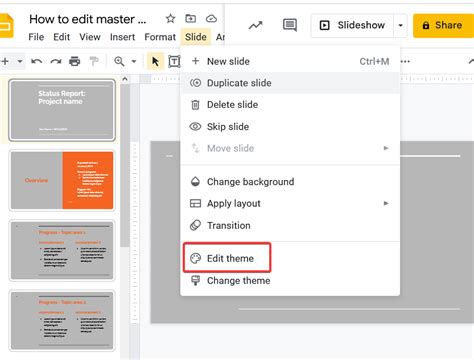
Task: Open the Format menu
Action: [x=160, y=37]
